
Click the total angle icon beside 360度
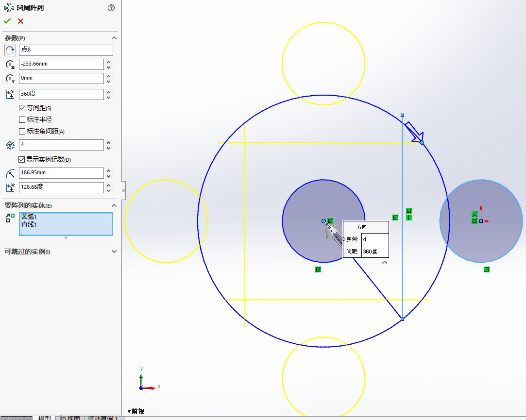10,94
